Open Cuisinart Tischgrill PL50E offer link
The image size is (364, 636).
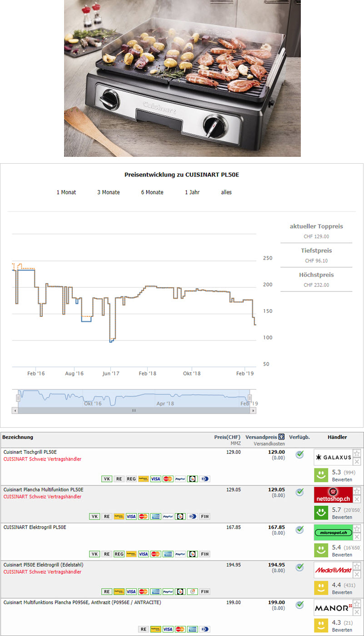[30, 452]
